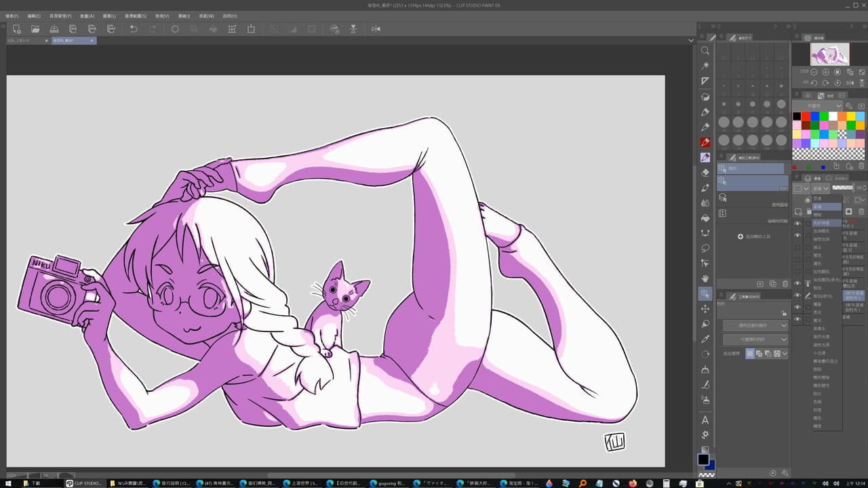The height and width of the screenshot is (488, 868).
Task: Toggle the lock icon in Tool Property panel
Action: [x=785, y=314]
